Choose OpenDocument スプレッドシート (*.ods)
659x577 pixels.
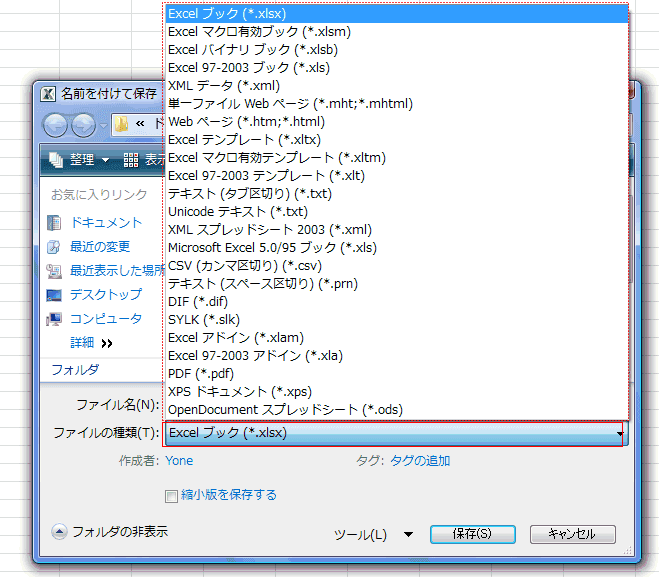(395, 410)
